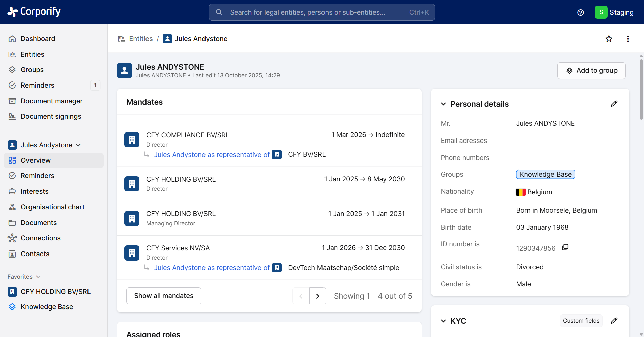Screen dimensions: 644x337
Task: Click the Show all mandates button
Action: point(164,296)
